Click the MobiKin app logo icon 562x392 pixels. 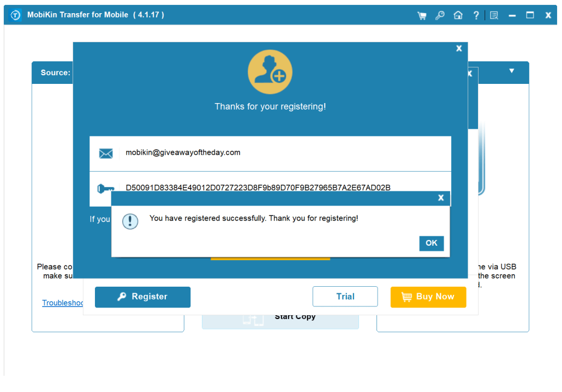point(15,15)
